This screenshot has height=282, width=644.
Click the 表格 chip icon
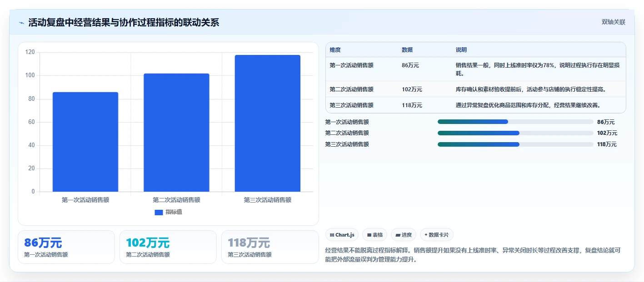pos(369,235)
